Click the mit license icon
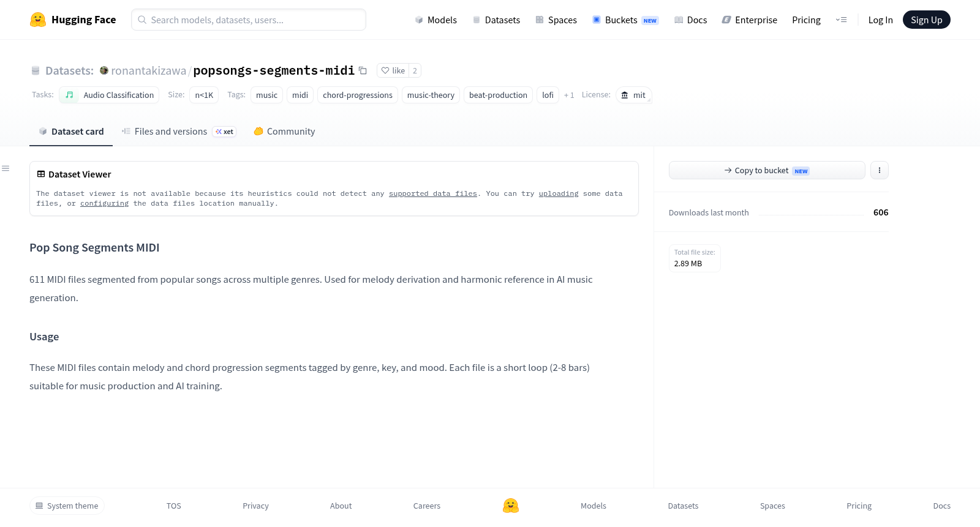This screenshot has width=980, height=527. (x=625, y=95)
